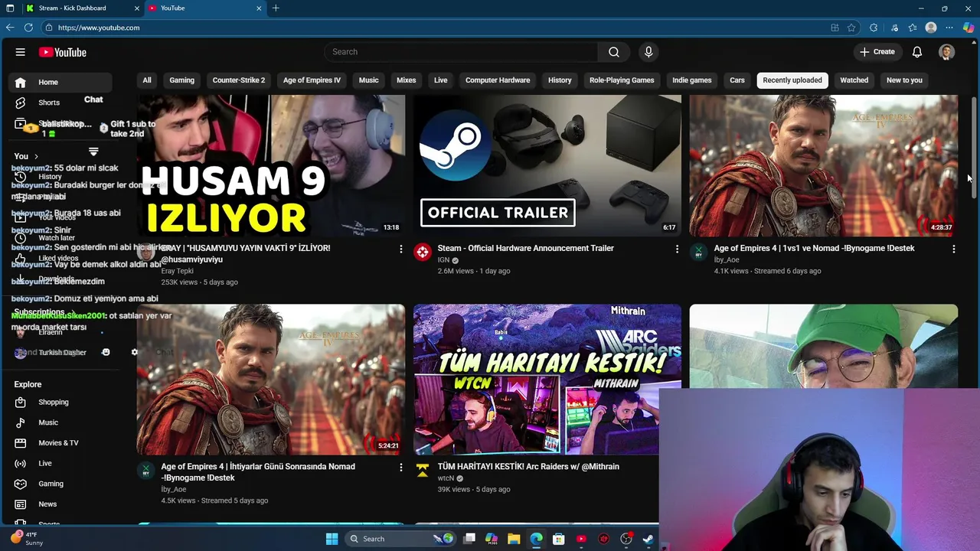
Task: Select the New to you chip
Action: tap(904, 80)
